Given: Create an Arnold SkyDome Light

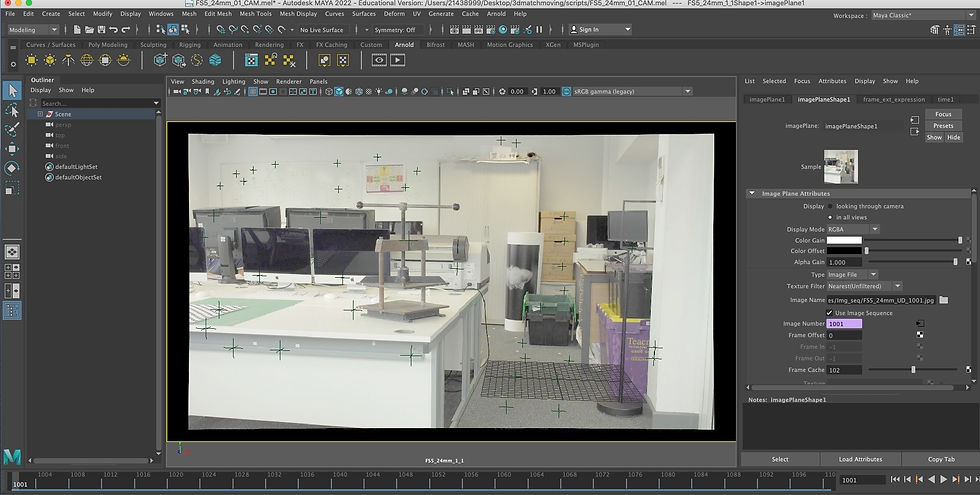Looking at the screenshot, I should click(87, 60).
